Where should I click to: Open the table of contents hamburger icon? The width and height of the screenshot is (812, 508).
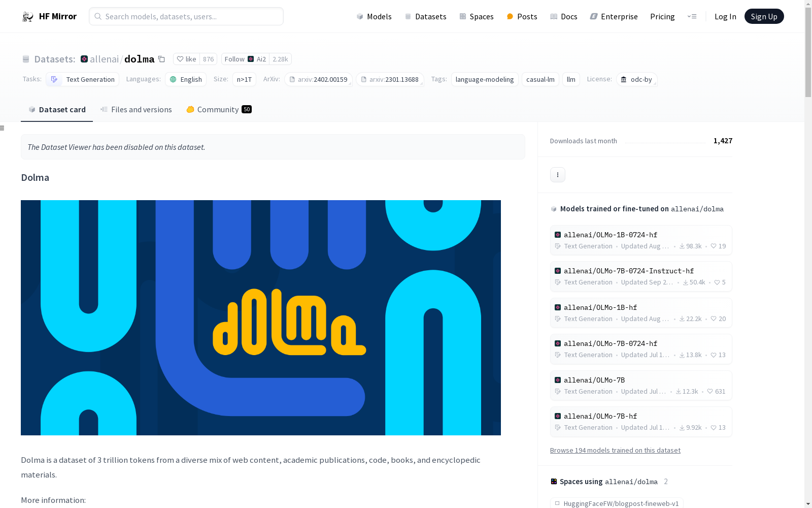(x=3, y=128)
